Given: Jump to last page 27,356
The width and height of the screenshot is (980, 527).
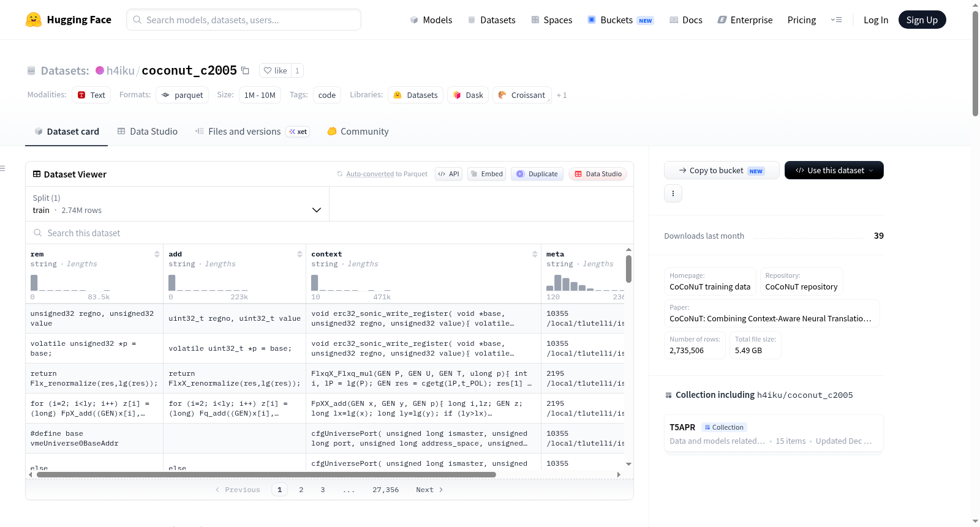Looking at the screenshot, I should click(x=386, y=490).
